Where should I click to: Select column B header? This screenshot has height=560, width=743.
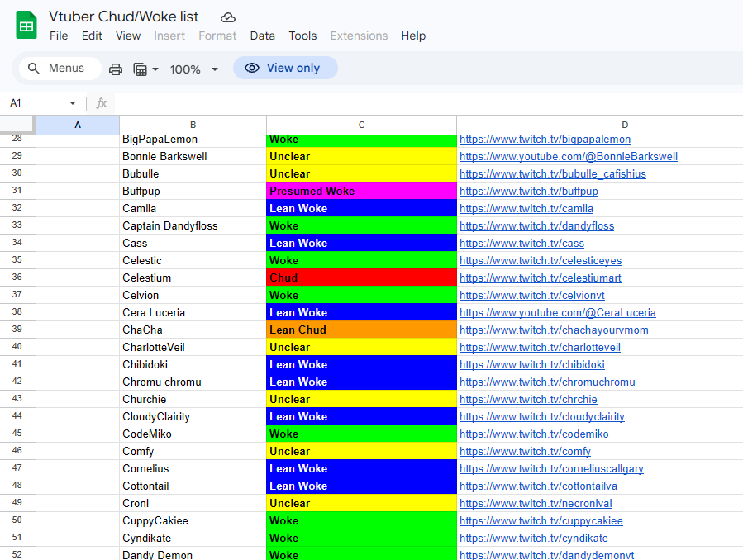click(193, 125)
